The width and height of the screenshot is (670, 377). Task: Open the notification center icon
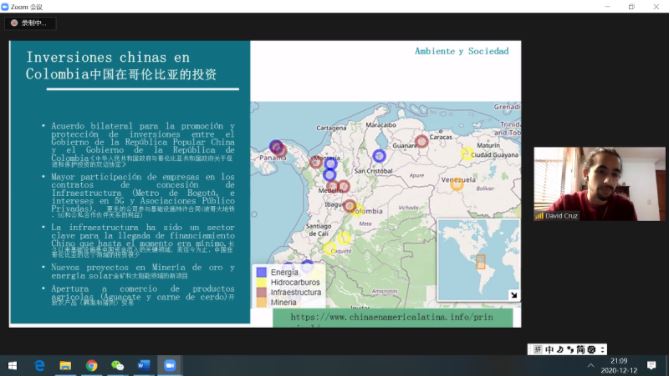[651, 365]
